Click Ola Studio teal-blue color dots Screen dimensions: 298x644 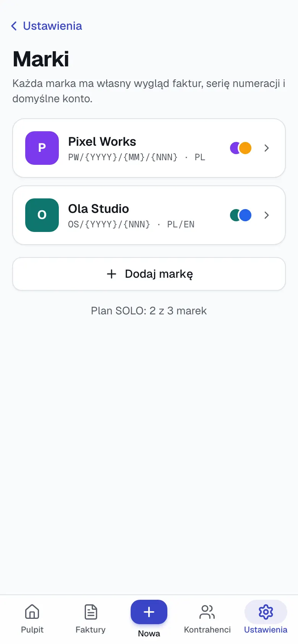[x=241, y=215]
